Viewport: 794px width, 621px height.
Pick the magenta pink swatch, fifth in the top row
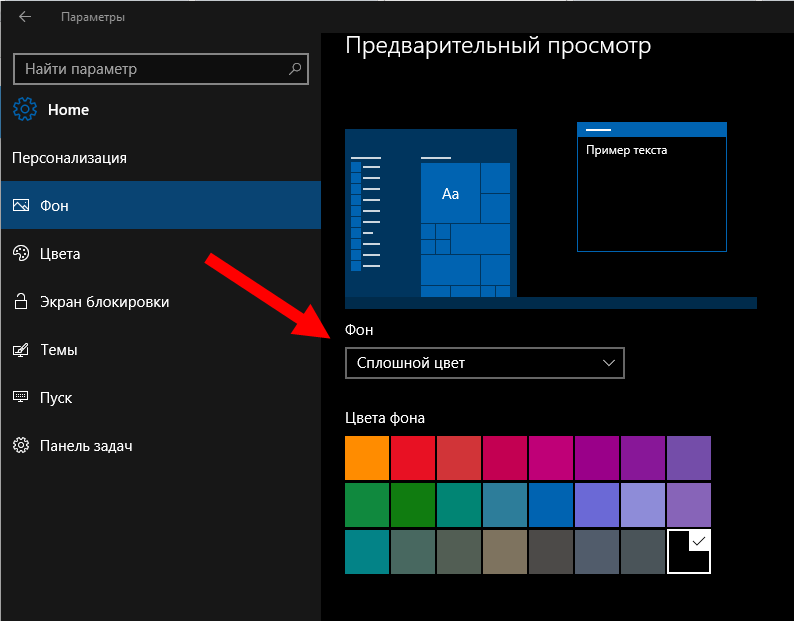click(x=551, y=458)
